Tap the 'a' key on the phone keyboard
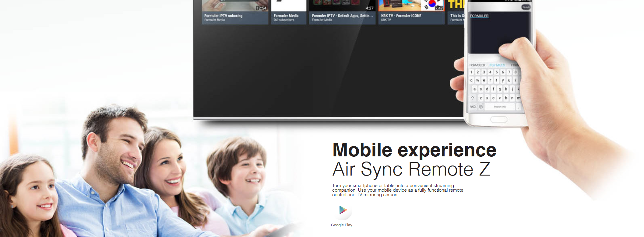The height and width of the screenshot is (237, 644). pos(474,89)
